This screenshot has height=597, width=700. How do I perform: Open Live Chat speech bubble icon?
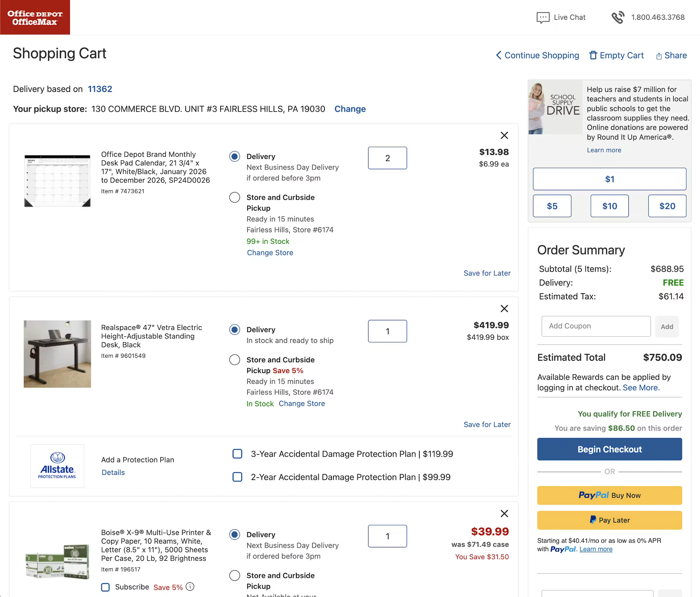click(542, 17)
